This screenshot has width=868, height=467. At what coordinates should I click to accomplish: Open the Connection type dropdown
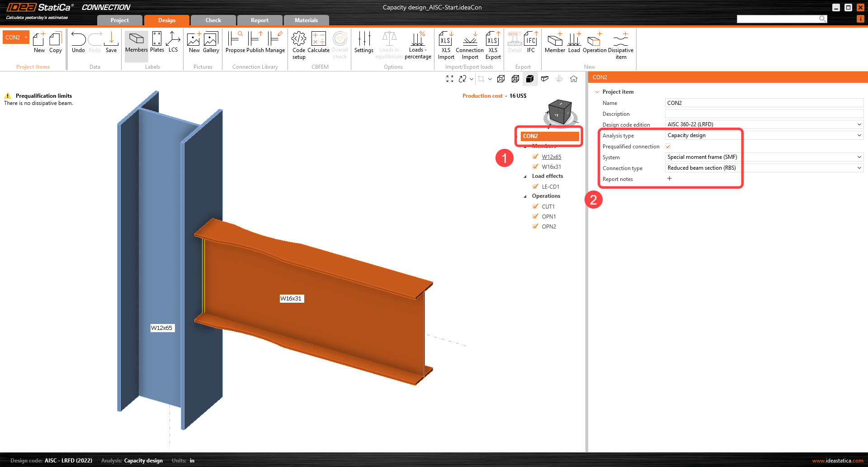pos(764,168)
